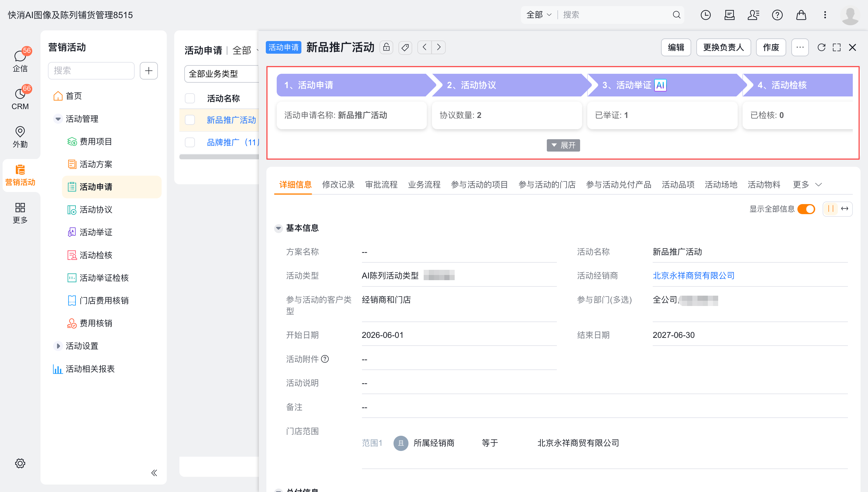Screen dimensions: 868x492
Task: Click the 展开 expand button
Action: point(563,145)
